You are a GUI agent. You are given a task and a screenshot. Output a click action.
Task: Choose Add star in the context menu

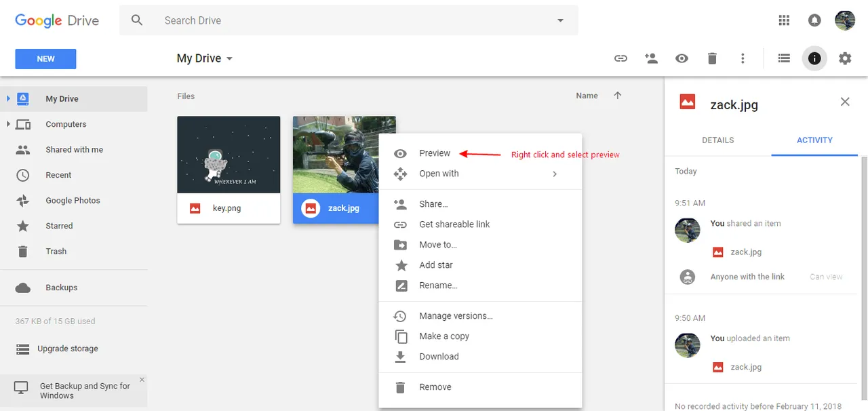(x=481, y=265)
